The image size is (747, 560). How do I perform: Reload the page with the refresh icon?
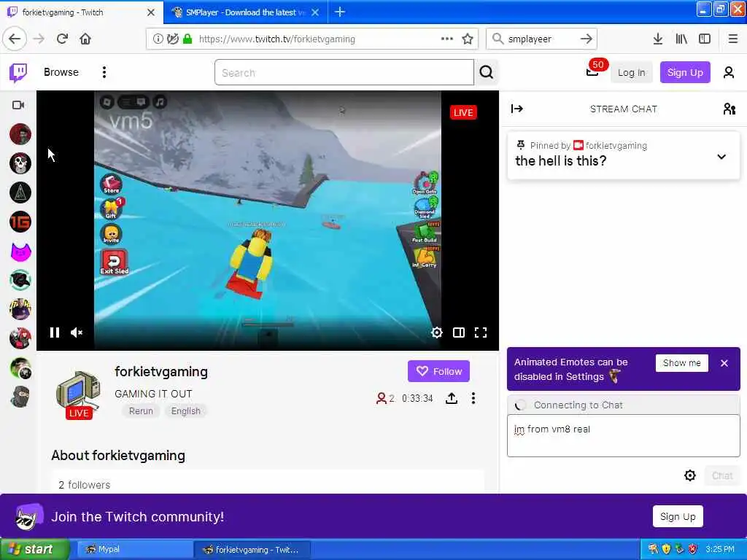tap(62, 39)
